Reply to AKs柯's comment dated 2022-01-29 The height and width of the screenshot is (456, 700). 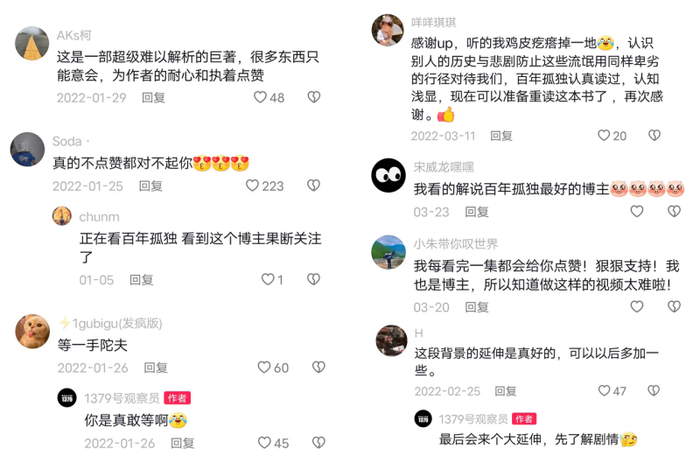pos(154,97)
